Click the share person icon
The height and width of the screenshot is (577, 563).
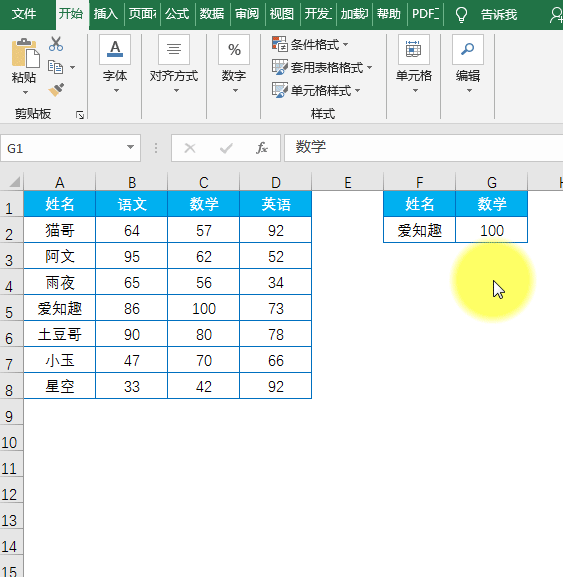point(556,15)
